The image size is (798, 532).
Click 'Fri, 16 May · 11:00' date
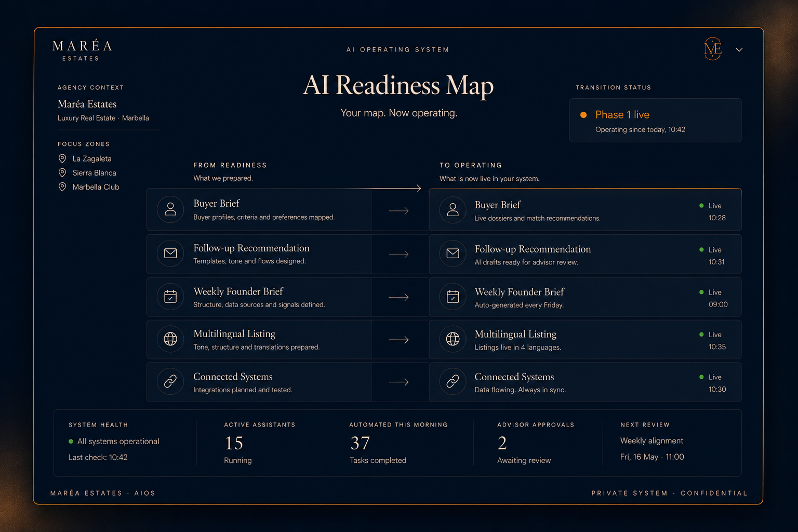tap(652, 457)
